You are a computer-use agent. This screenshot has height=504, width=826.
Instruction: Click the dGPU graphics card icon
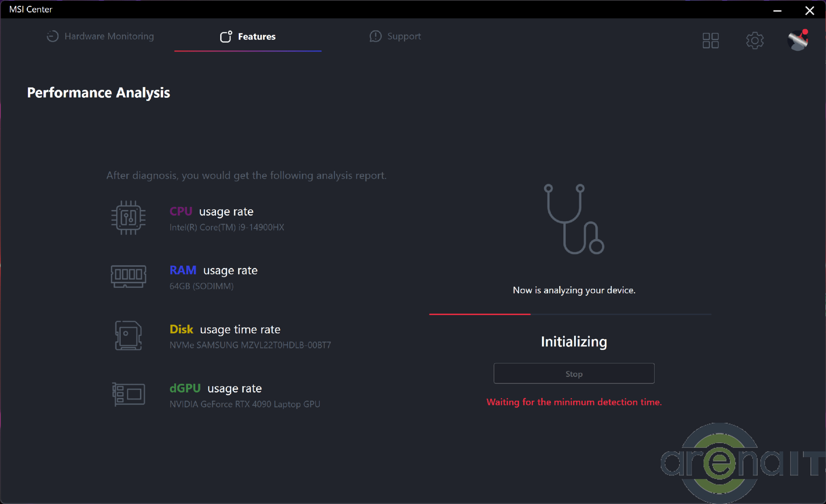128,394
